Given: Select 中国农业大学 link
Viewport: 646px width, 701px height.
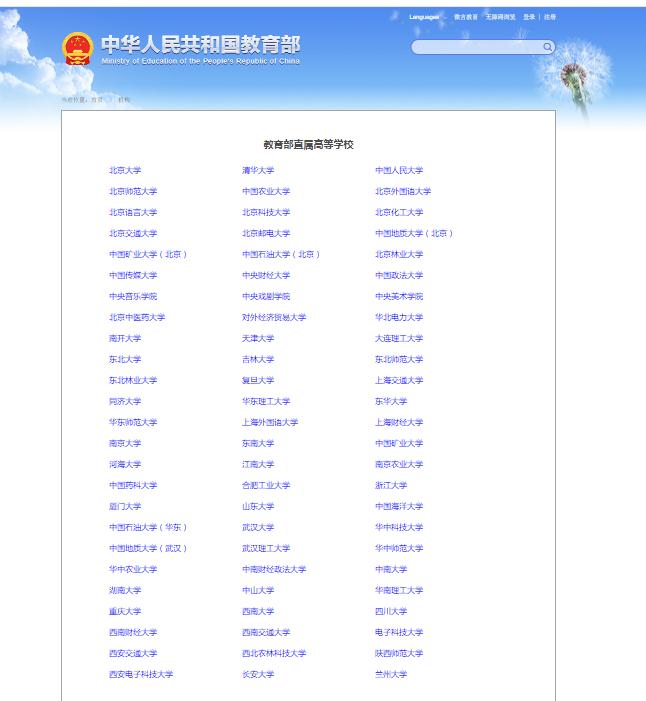Looking at the screenshot, I should [266, 191].
